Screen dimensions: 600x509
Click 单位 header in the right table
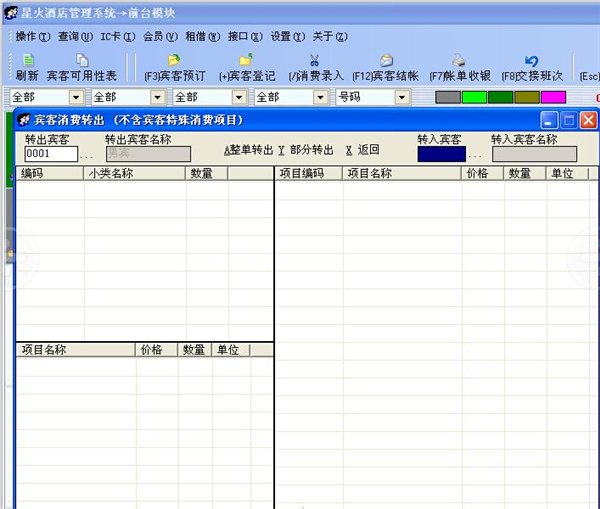(x=567, y=173)
